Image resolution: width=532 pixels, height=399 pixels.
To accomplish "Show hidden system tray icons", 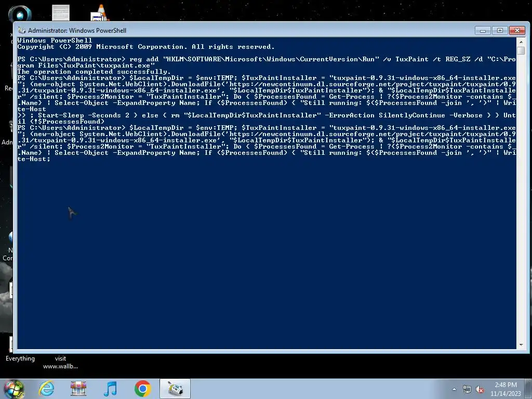I will click(454, 390).
